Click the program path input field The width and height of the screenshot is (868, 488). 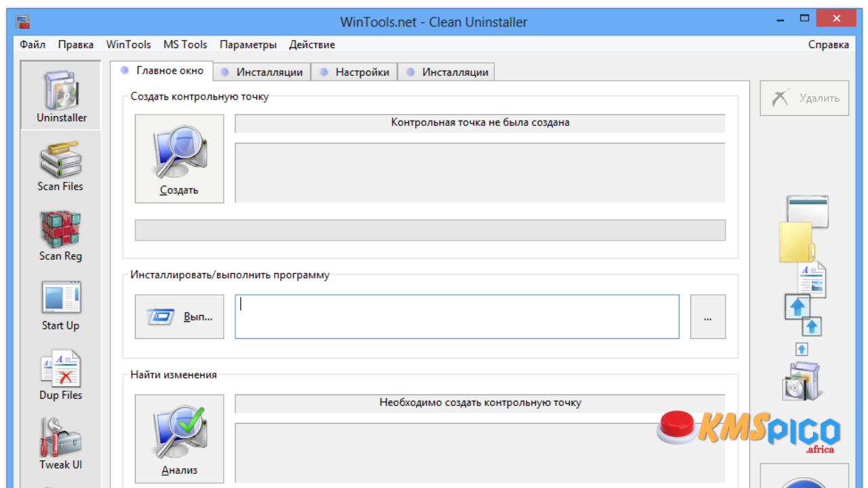tap(457, 317)
